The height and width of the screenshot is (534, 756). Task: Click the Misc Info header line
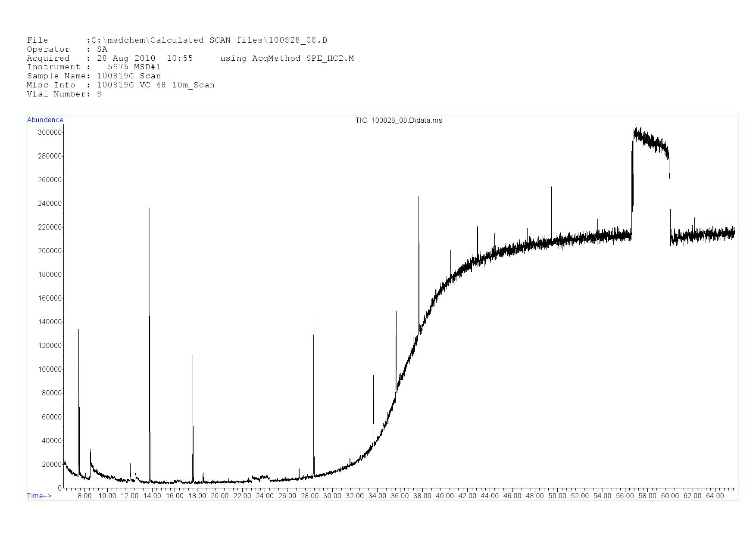(x=120, y=85)
